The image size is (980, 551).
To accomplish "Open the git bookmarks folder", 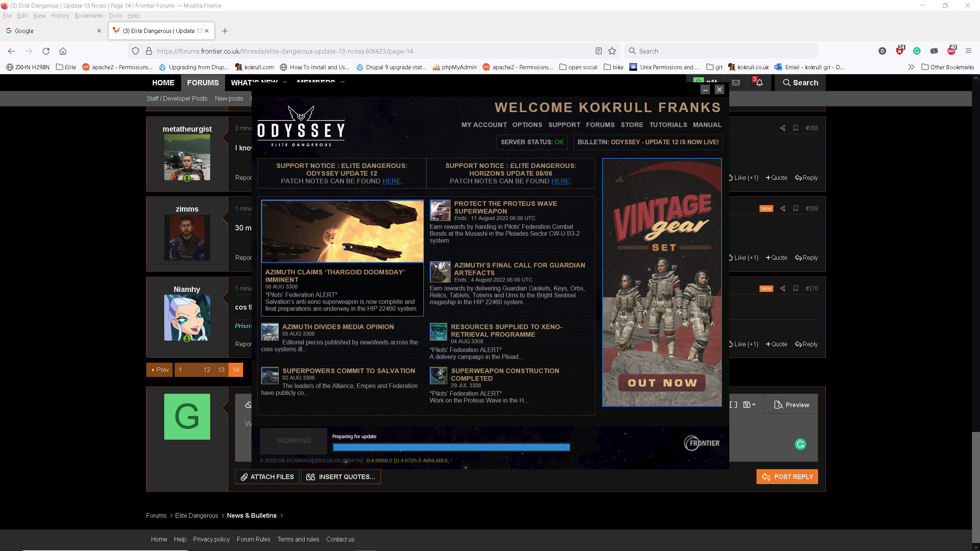I will tap(714, 67).
